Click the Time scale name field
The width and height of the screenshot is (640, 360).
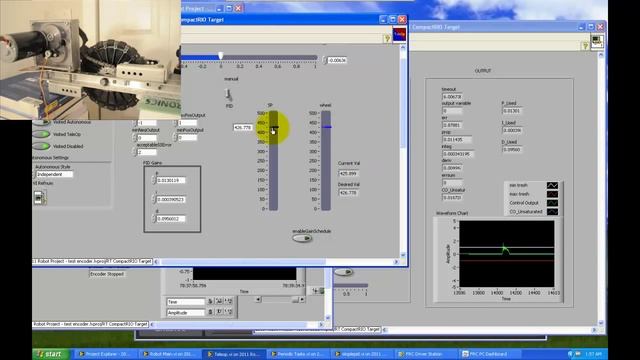click(x=186, y=302)
